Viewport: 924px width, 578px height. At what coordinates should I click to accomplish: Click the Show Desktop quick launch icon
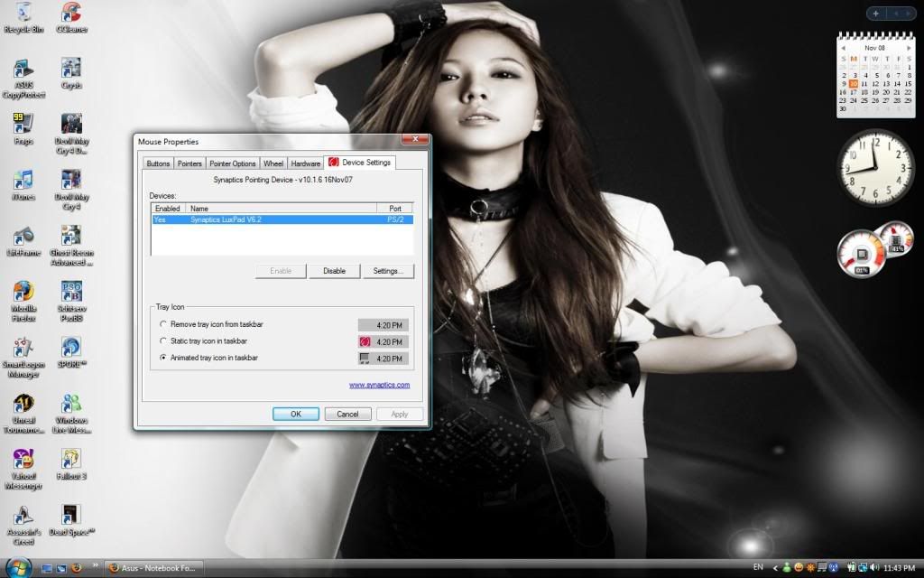(x=47, y=568)
